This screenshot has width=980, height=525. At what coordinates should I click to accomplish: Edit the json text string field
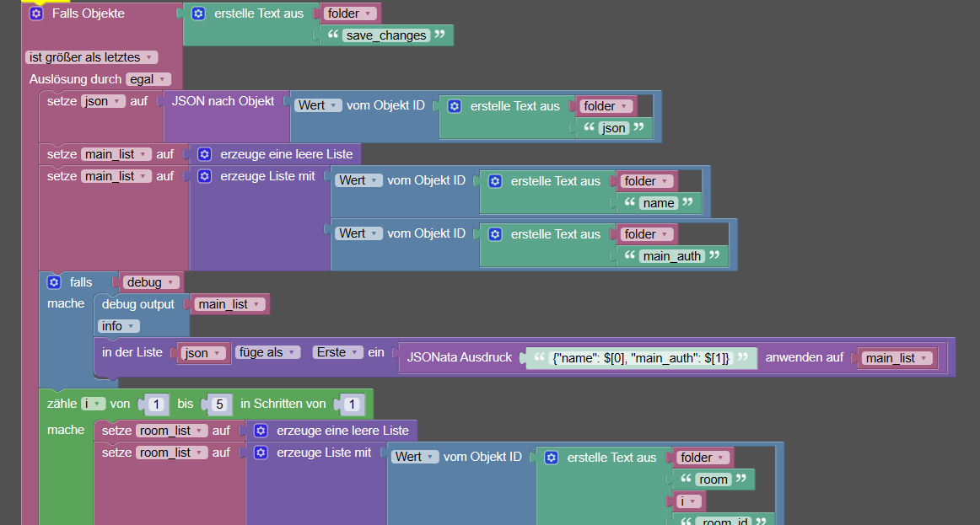614,128
